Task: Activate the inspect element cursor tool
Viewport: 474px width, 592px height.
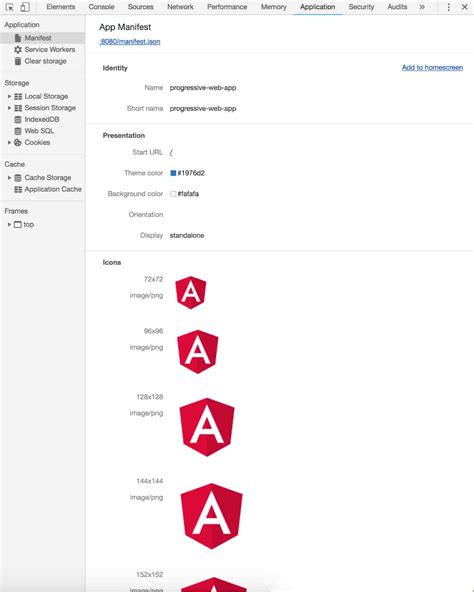Action: tap(9, 7)
